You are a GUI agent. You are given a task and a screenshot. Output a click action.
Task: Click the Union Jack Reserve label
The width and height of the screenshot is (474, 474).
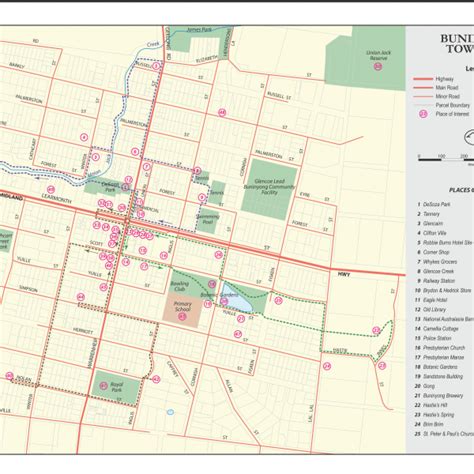pos(378,55)
